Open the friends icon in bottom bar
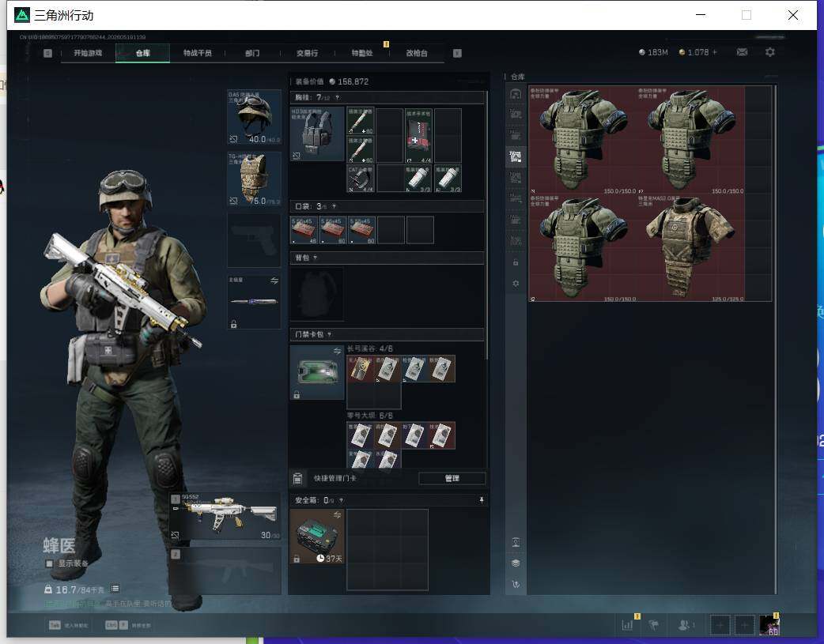 tap(685, 625)
